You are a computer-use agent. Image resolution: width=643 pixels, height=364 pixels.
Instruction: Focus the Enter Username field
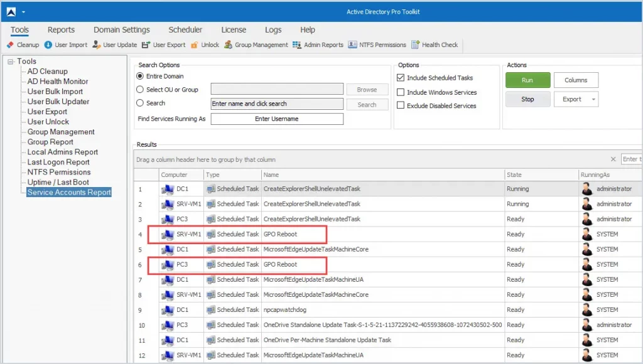click(x=277, y=119)
